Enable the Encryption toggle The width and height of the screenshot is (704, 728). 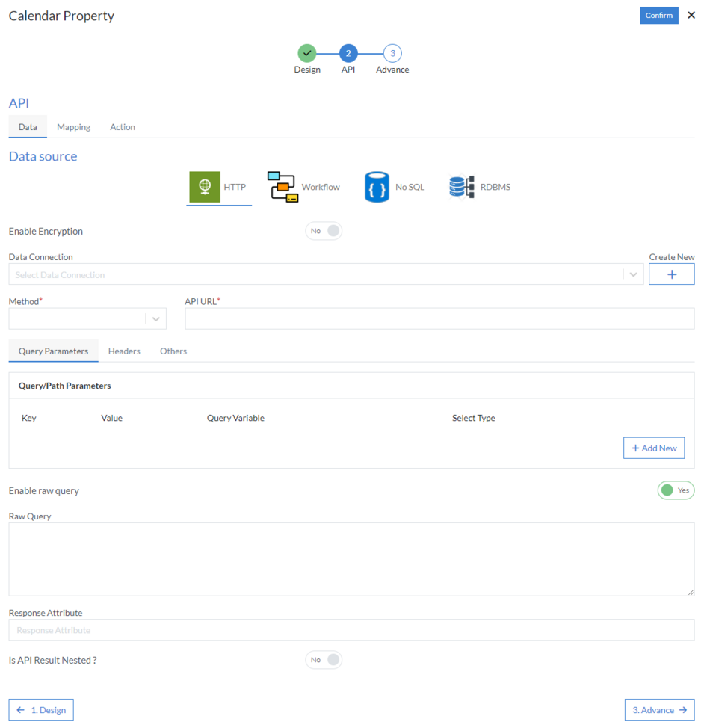tap(324, 230)
